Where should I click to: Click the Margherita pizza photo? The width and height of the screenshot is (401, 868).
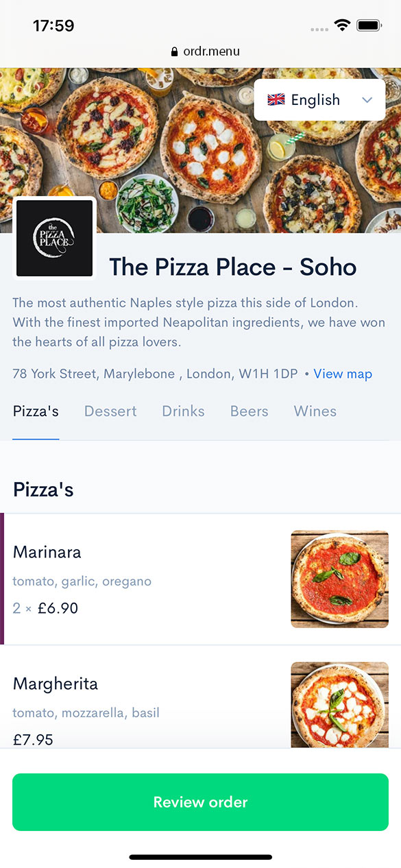[339, 706]
